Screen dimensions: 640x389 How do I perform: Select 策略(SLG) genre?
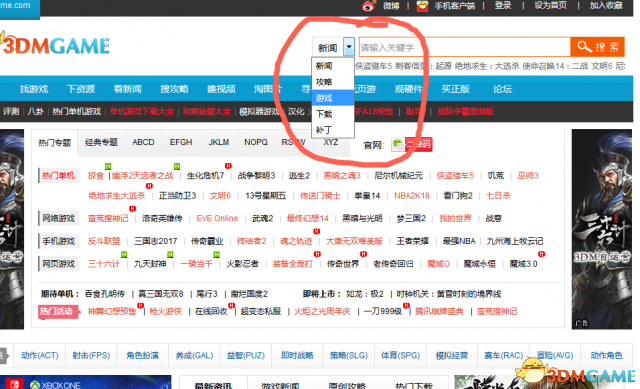349,355
